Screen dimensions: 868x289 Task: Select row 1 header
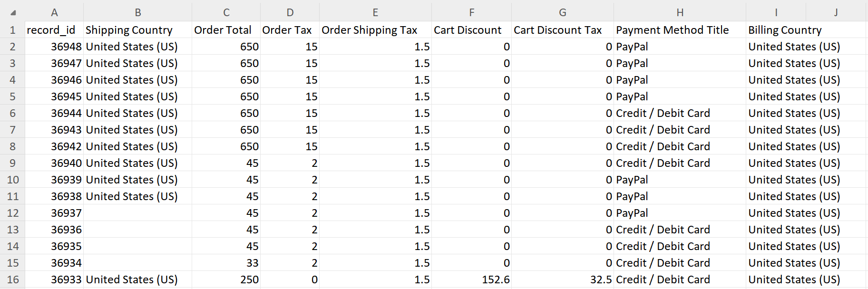pos(13,30)
